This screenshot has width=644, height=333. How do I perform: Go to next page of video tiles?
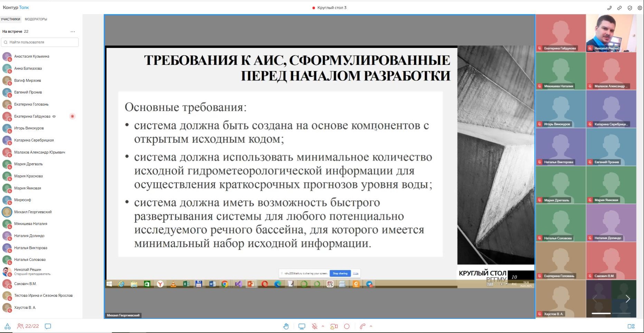tap(628, 299)
